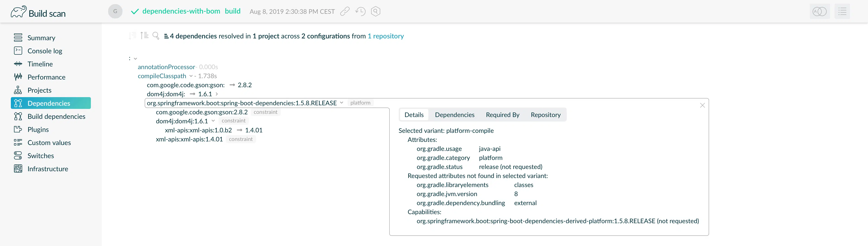Collapse the compileClasspath configuration chevron
Image resolution: width=868 pixels, height=246 pixels.
click(x=191, y=76)
